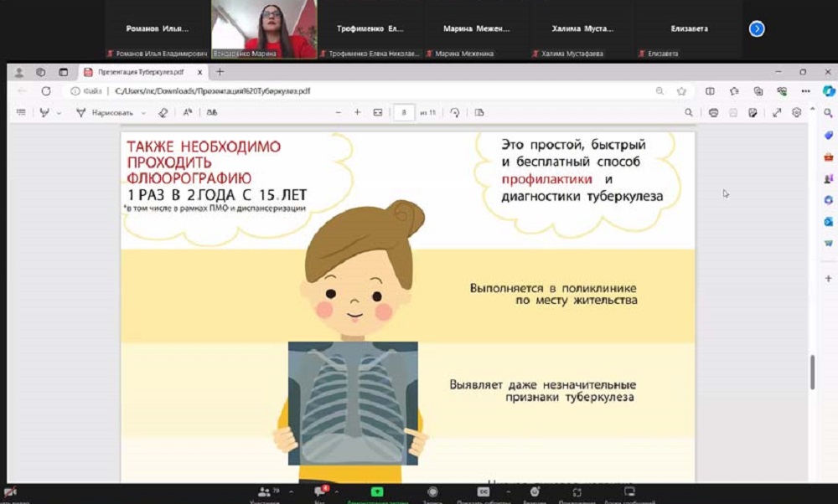The image size is (838, 504).
Task: Select the Eraser tool in PDF toolbar
Action: coord(163,112)
